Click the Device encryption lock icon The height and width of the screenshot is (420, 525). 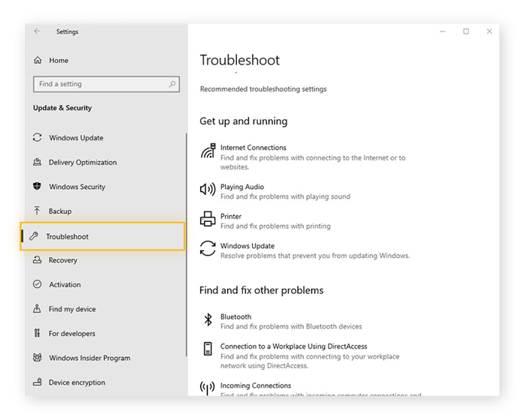(37, 382)
